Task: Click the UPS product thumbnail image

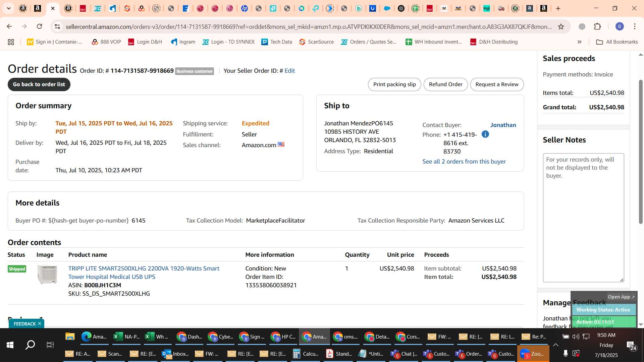Action: [x=47, y=274]
